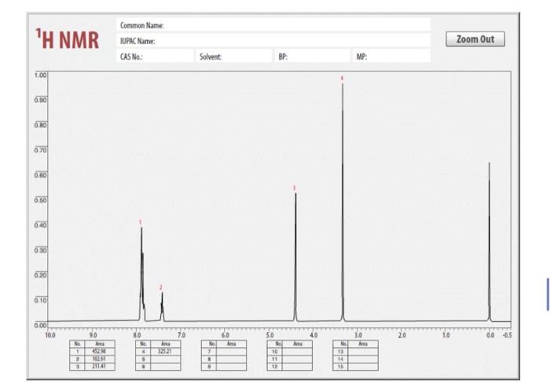Click the empty area cell for peak 13
The image size is (550, 392).
coord(363,351)
